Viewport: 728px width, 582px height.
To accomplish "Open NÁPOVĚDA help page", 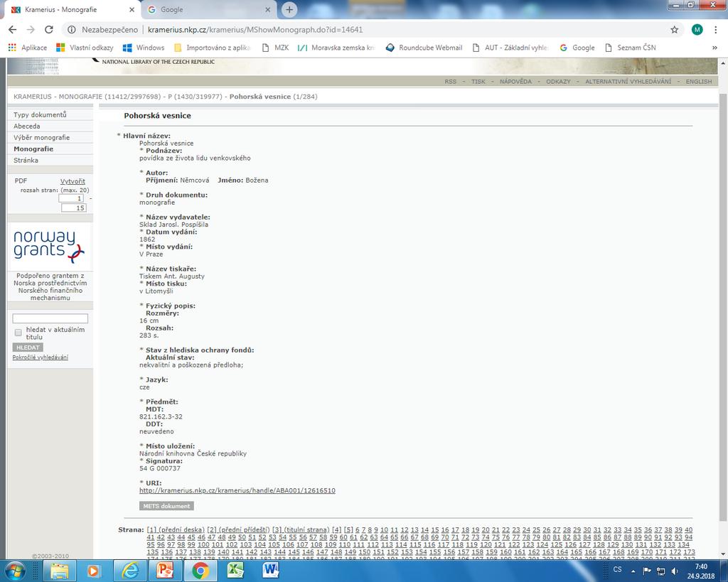I will (x=515, y=81).
